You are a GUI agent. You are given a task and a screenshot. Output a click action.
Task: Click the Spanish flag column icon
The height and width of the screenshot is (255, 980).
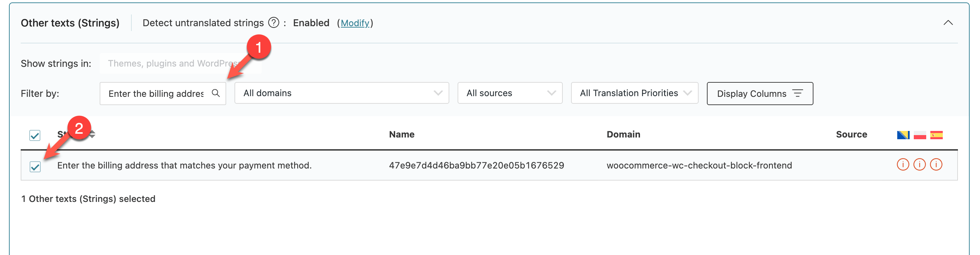coord(936,135)
